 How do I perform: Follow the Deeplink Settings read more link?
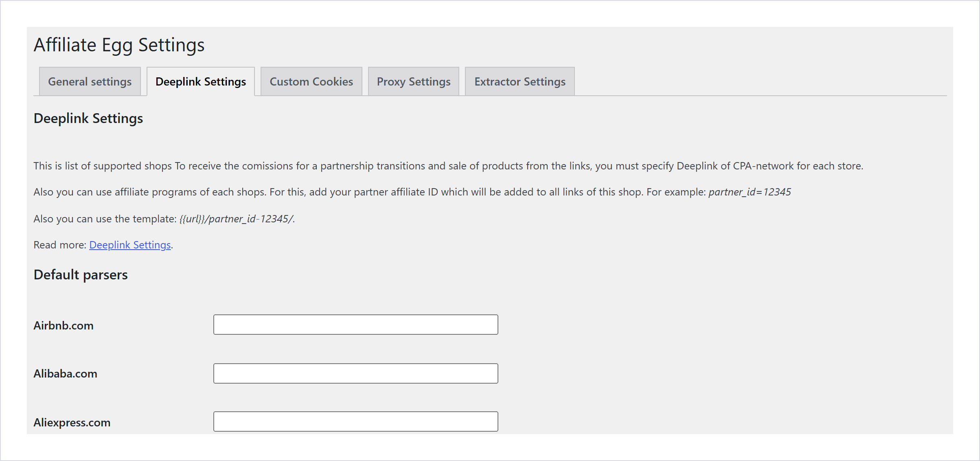[x=130, y=245]
